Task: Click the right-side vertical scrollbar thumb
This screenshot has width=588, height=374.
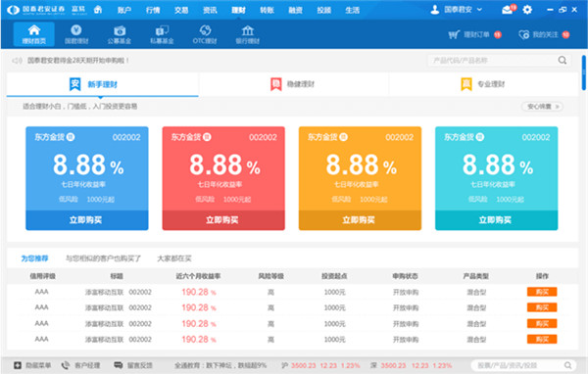Action: [x=584, y=72]
